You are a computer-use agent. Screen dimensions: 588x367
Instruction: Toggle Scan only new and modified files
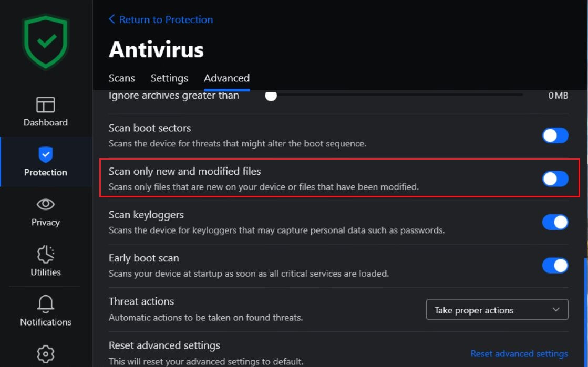point(555,179)
